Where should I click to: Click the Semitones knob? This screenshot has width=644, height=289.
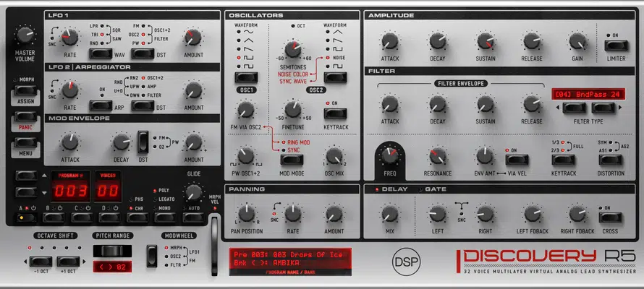click(293, 49)
